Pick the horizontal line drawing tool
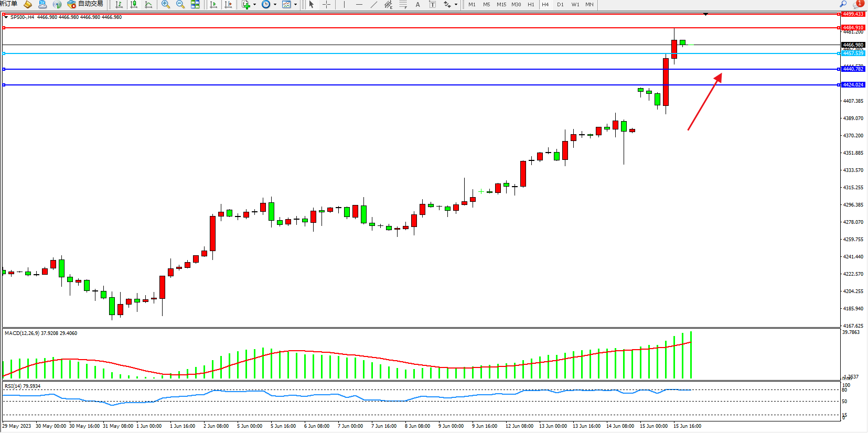 click(x=359, y=4)
